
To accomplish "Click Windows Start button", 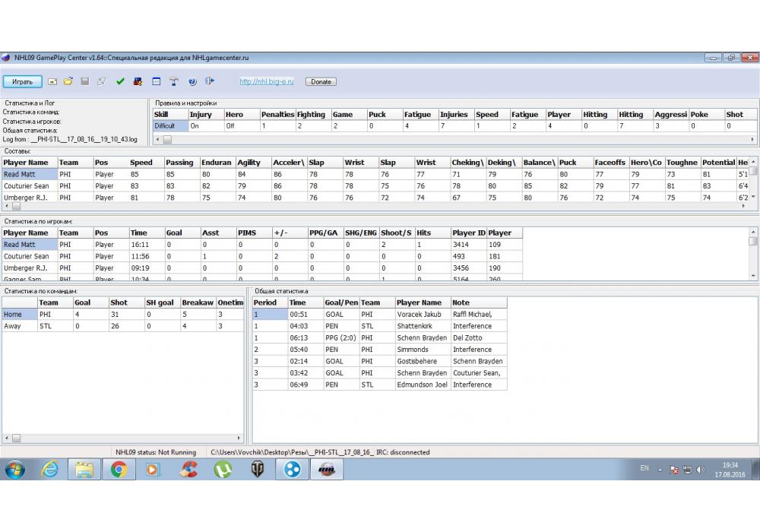I will [15, 469].
